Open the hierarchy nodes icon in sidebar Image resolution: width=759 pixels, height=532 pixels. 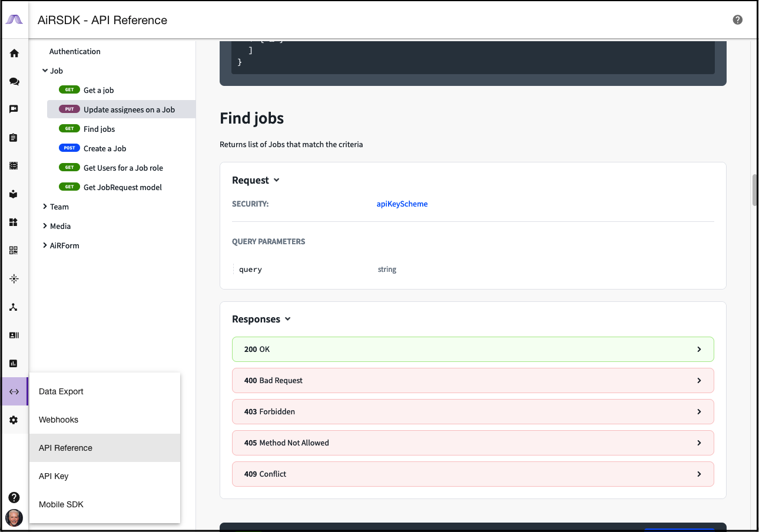coord(14,307)
